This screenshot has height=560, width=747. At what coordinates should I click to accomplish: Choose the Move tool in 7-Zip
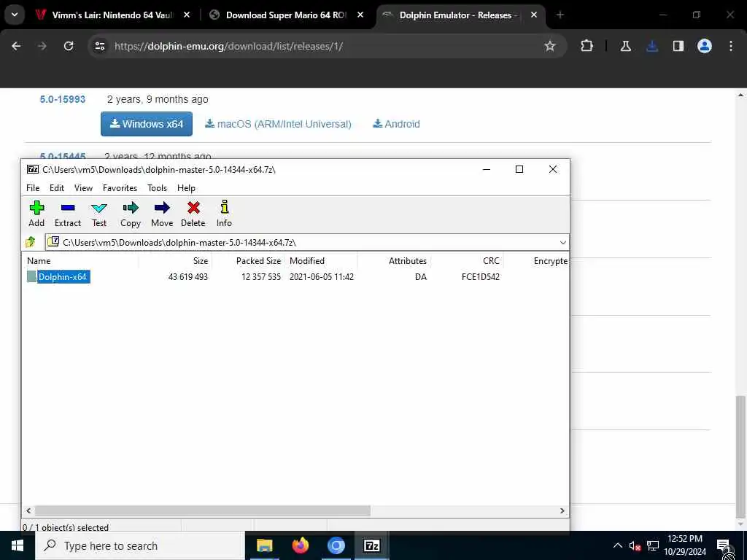tap(162, 214)
